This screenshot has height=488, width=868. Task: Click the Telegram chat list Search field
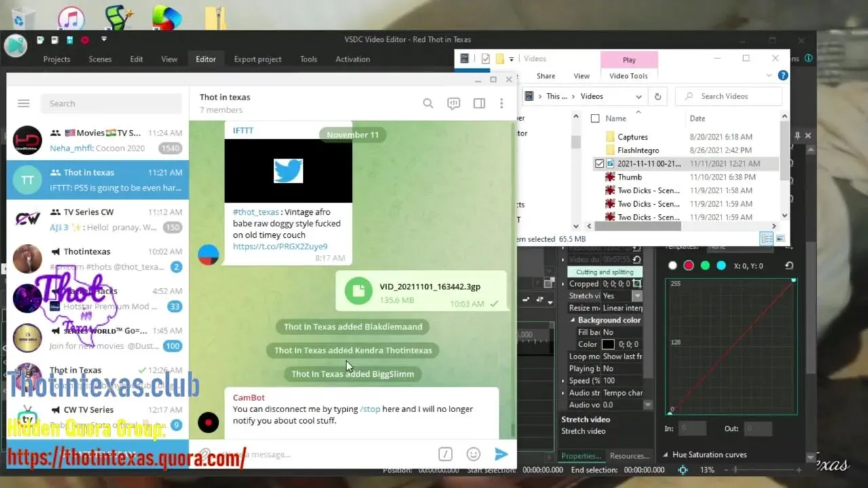tap(111, 104)
